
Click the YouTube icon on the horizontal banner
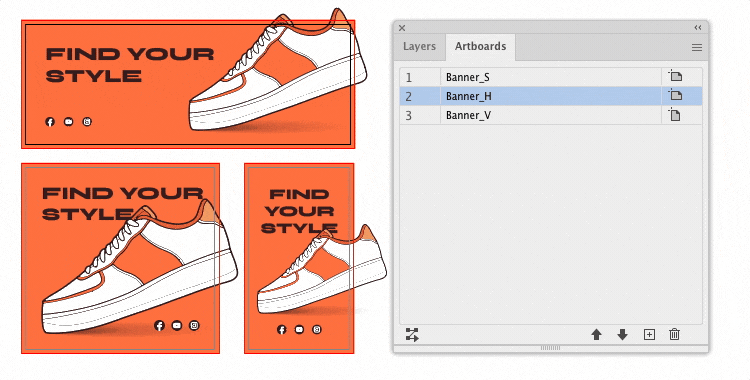pyautogui.click(x=68, y=122)
